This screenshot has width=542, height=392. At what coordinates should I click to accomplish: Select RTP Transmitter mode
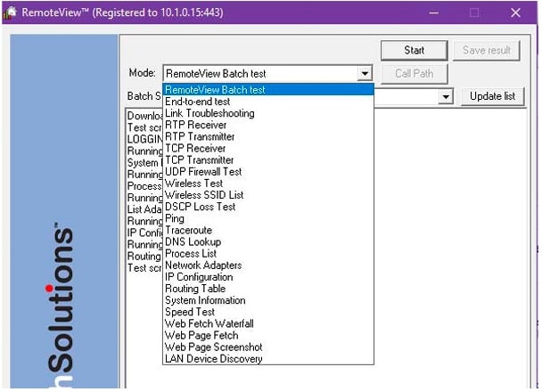[x=268, y=137]
